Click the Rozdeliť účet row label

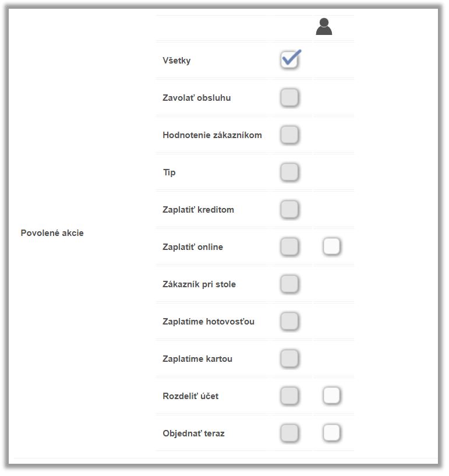pyautogui.click(x=190, y=396)
